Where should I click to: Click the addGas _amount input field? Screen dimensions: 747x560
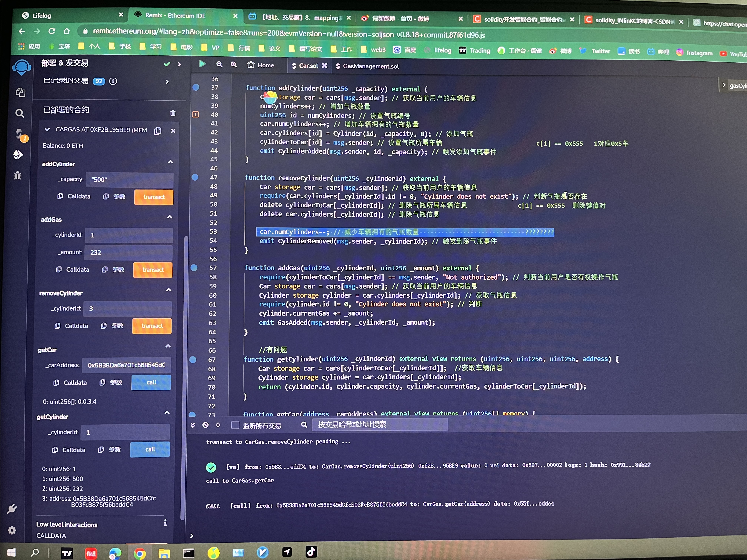(128, 252)
